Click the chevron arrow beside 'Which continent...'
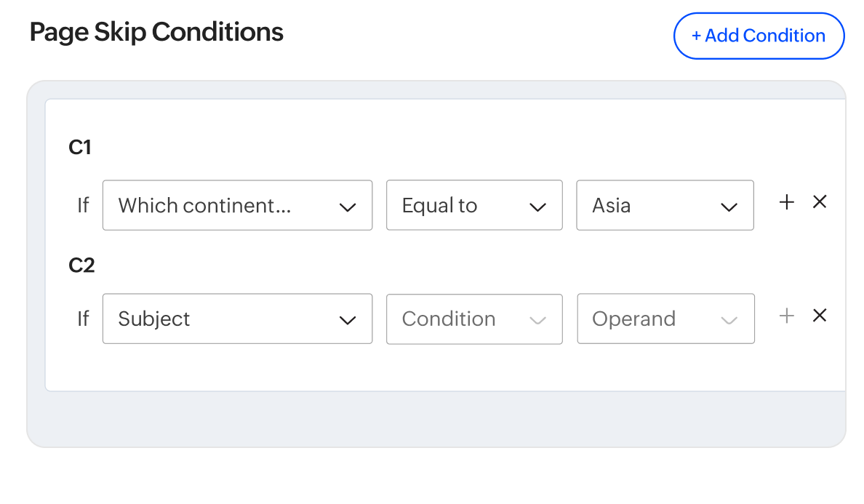Screen dimensions: 864x504 348,207
